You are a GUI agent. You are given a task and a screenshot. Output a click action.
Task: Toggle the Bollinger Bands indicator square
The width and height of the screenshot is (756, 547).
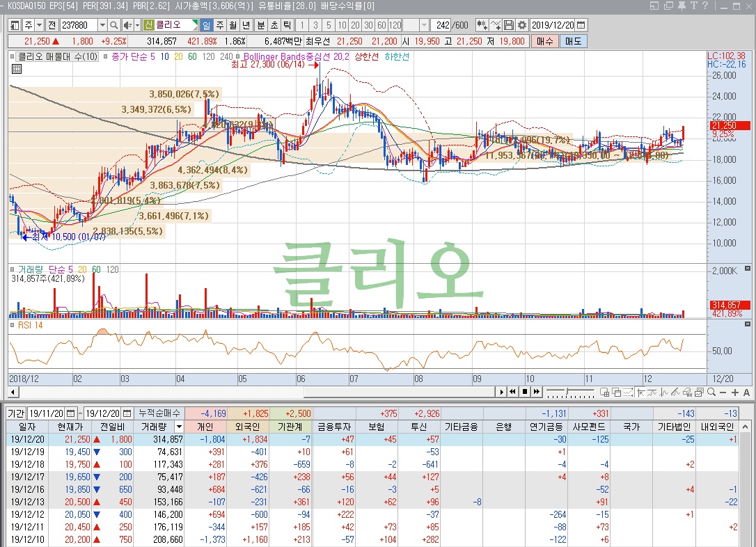tap(237, 57)
